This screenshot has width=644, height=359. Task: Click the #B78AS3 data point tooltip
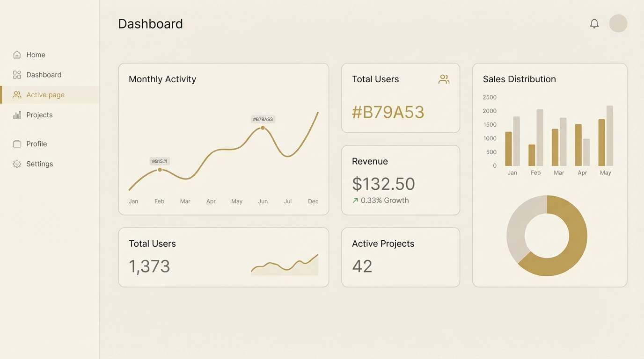pyautogui.click(x=263, y=119)
